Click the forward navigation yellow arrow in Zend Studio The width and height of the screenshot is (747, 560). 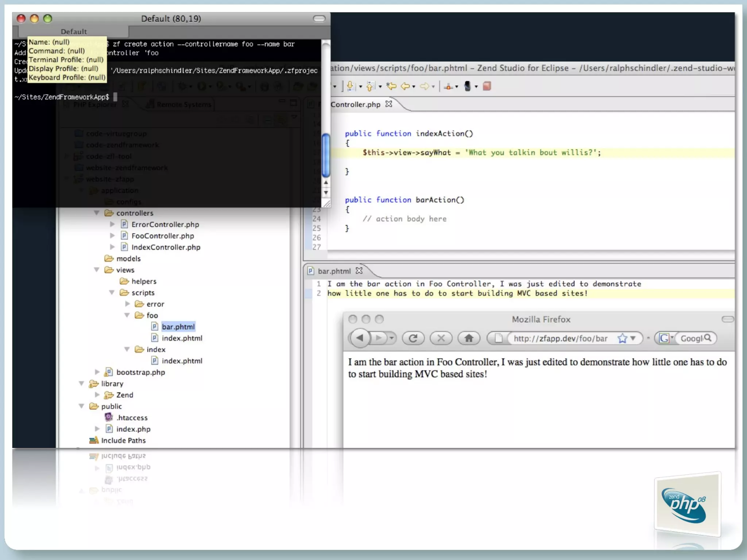(425, 86)
